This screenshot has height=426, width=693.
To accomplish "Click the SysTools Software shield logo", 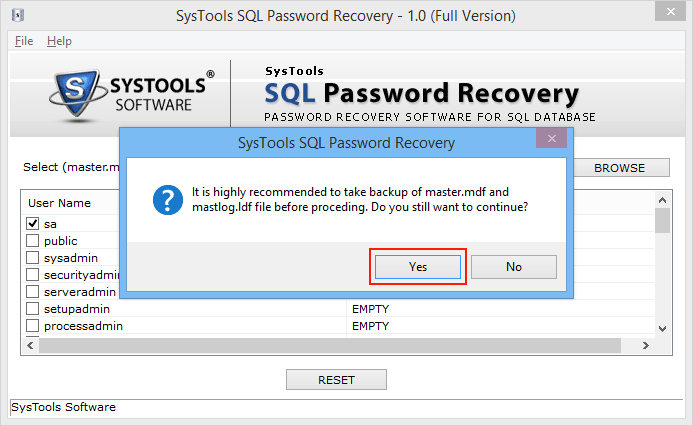I will (78, 95).
